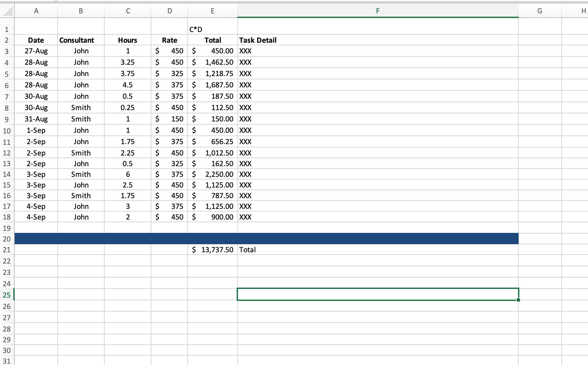Select hours cell showing 0.25
The width and height of the screenshot is (588, 365).
[x=128, y=108]
